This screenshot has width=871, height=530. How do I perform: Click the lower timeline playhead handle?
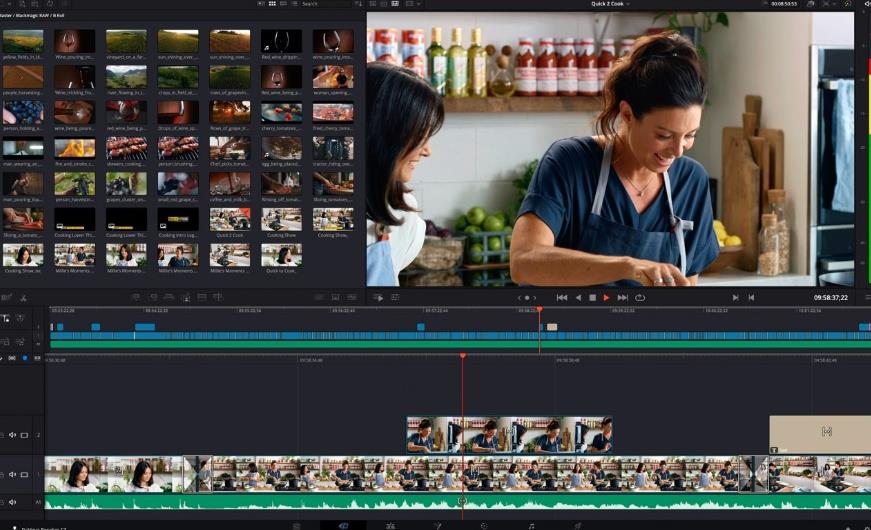point(463,356)
